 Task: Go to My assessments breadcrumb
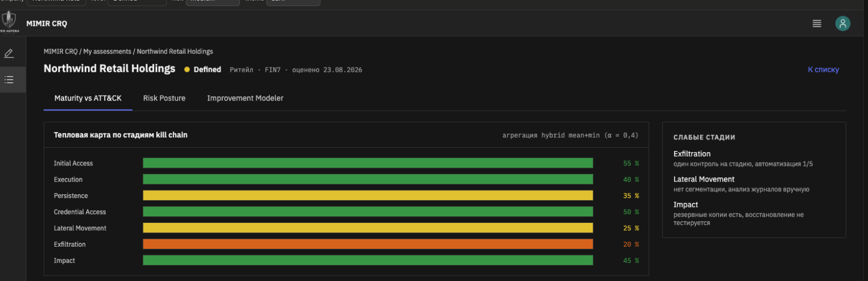pyautogui.click(x=107, y=51)
